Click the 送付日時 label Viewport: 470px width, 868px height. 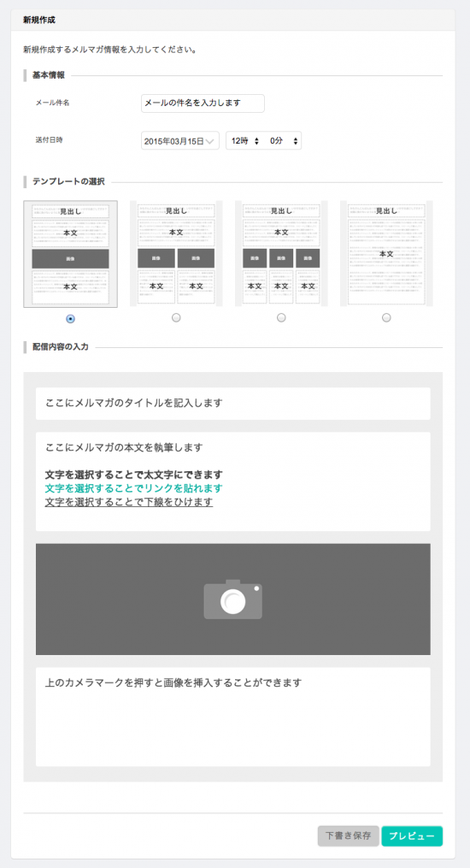click(x=50, y=140)
